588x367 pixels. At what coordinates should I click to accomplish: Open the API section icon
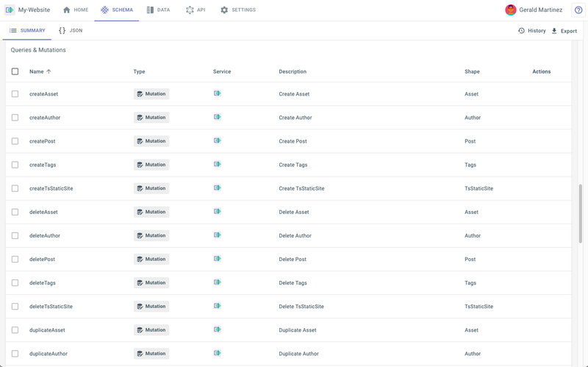[x=190, y=10]
